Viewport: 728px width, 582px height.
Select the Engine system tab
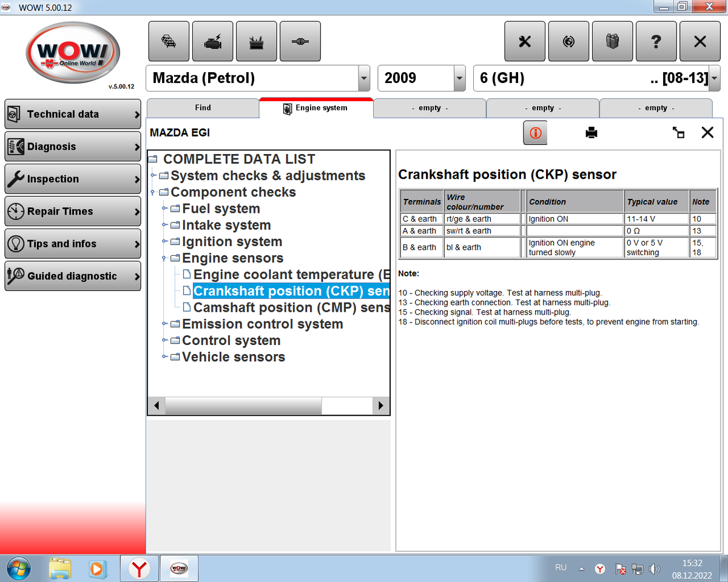316,108
